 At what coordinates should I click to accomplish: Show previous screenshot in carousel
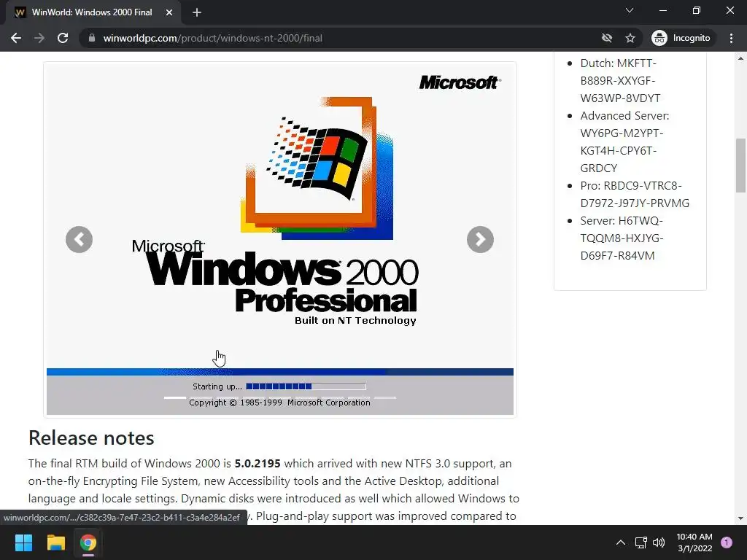79,239
